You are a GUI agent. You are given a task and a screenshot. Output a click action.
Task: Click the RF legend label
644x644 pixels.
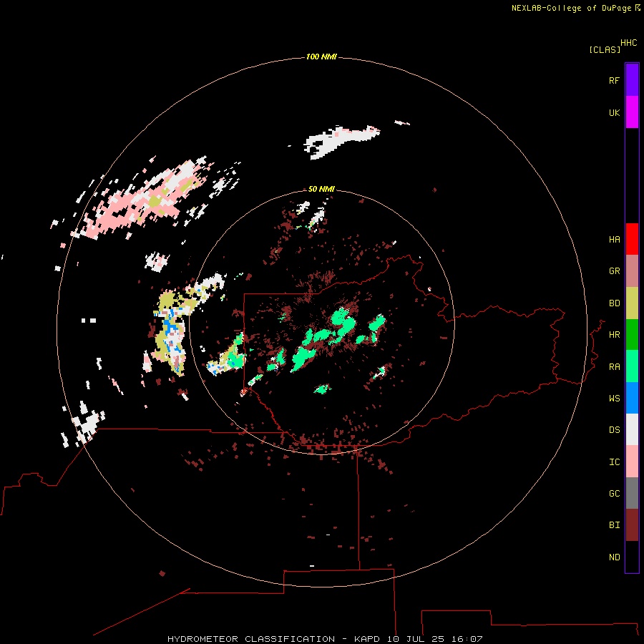[x=614, y=80]
